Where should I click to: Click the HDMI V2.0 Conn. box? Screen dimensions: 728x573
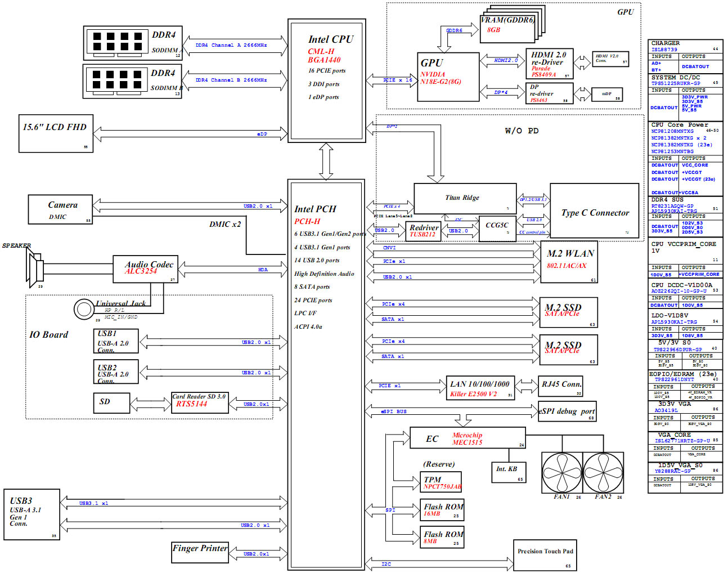(610, 59)
